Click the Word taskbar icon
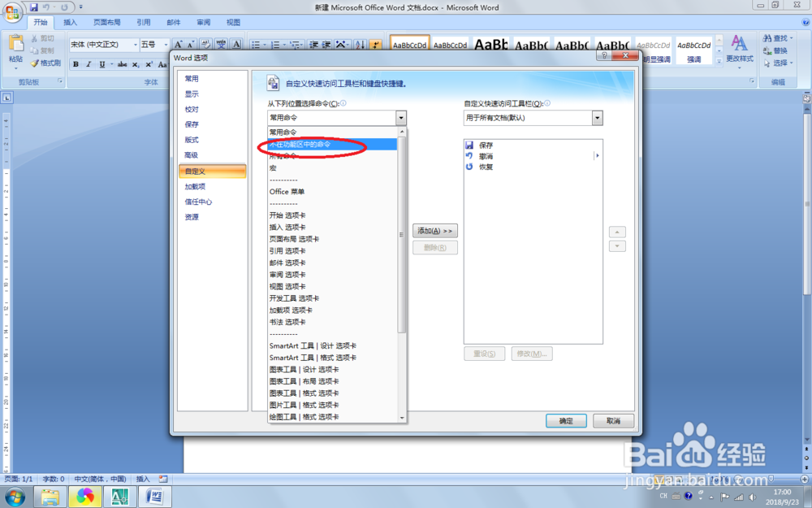 154,497
